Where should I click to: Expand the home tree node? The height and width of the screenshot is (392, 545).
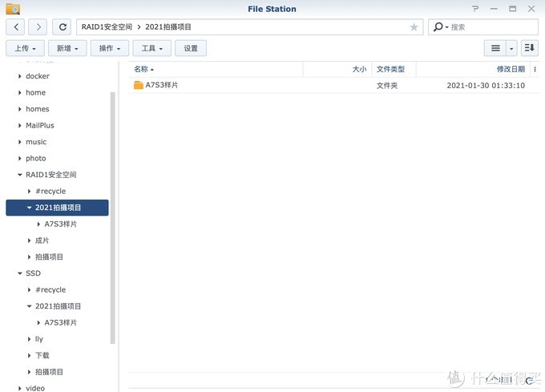[x=19, y=92]
